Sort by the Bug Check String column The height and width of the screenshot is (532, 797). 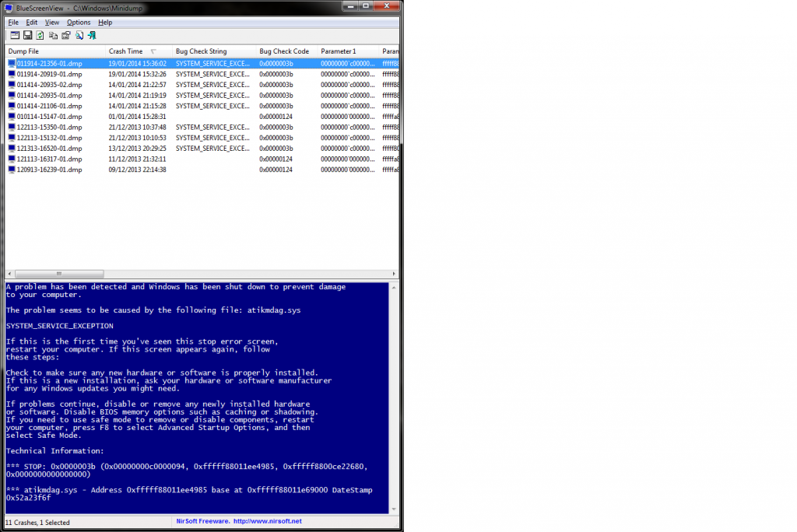point(202,51)
